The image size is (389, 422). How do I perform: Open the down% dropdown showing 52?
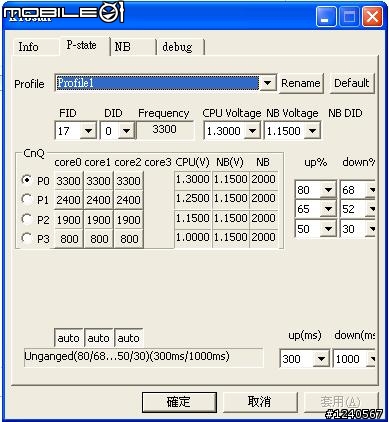coord(371,209)
